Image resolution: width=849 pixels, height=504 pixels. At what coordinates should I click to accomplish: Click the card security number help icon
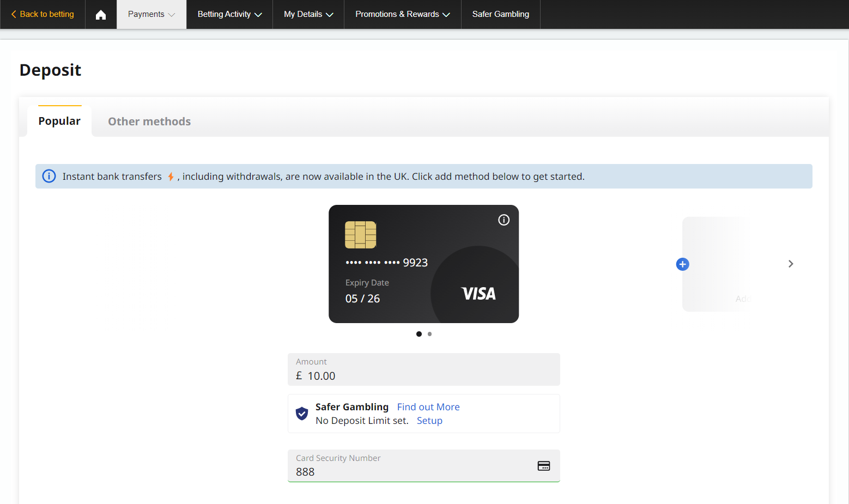(x=543, y=466)
